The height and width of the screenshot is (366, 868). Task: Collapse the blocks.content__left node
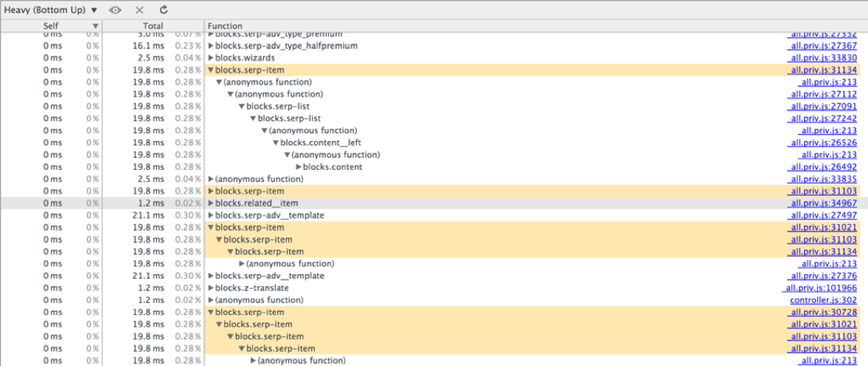(x=276, y=143)
